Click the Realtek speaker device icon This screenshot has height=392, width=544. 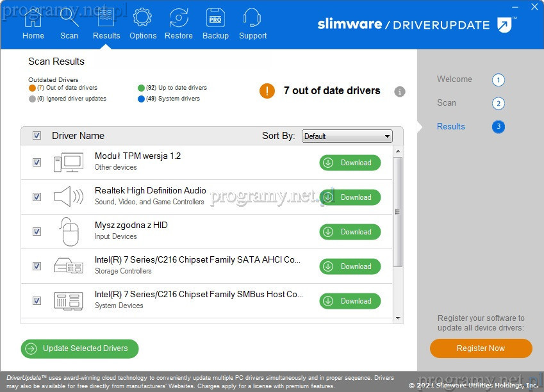[68, 197]
